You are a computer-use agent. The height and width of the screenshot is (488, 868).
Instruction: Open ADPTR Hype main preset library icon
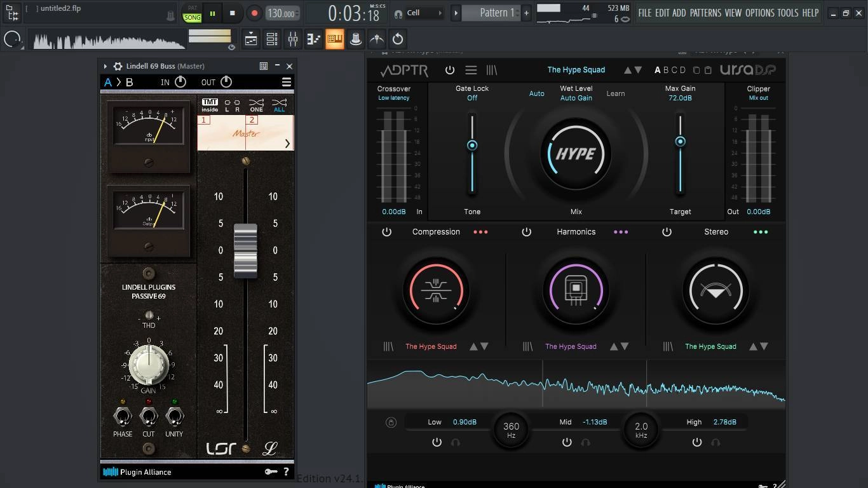pos(492,70)
